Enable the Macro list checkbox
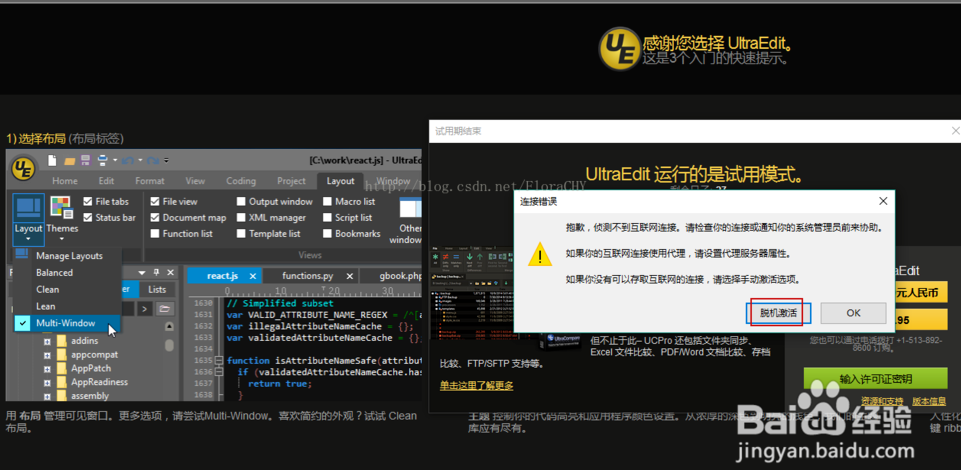 click(x=327, y=201)
